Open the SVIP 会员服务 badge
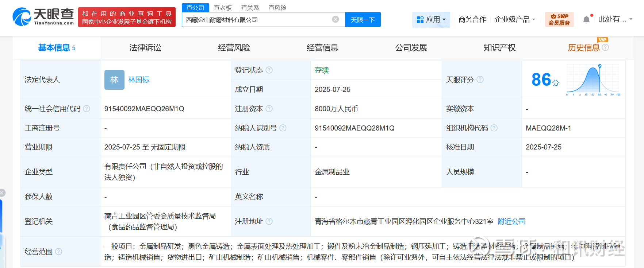The width and height of the screenshot is (644, 268). click(559, 19)
